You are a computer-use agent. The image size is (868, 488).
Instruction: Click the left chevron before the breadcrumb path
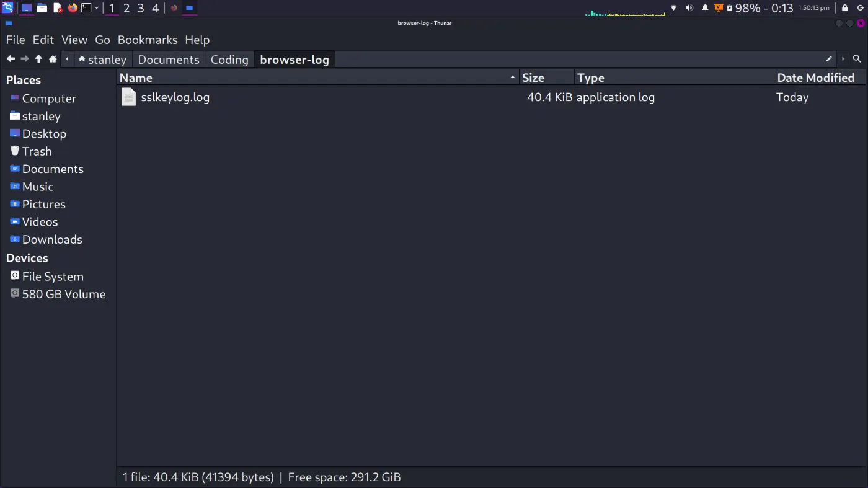[67, 59]
